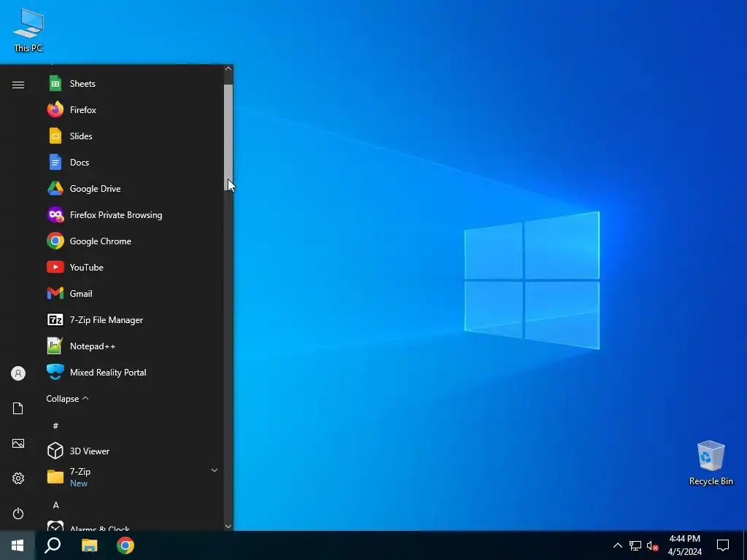Open Pictures from the Start sidebar
This screenshot has width=747, height=560.
[18, 443]
